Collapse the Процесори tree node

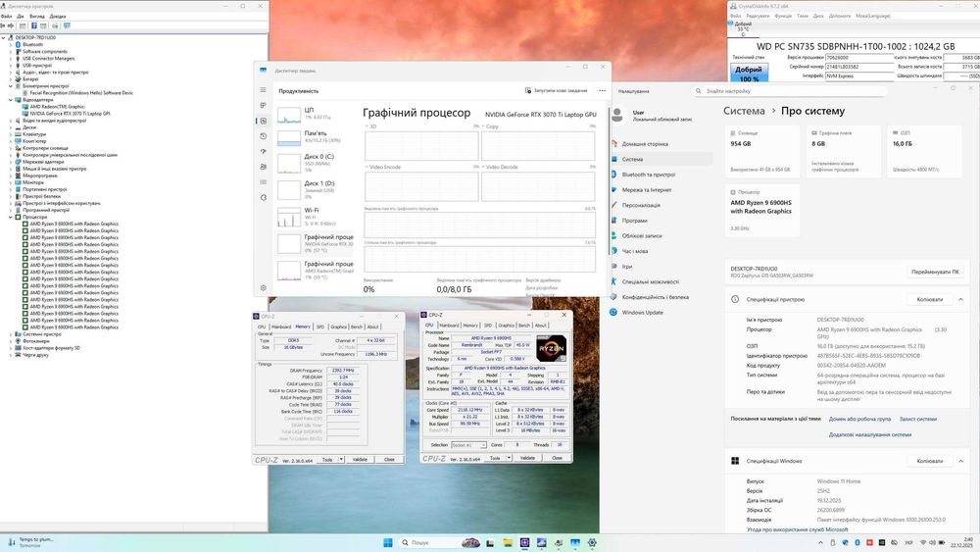pyautogui.click(x=12, y=217)
